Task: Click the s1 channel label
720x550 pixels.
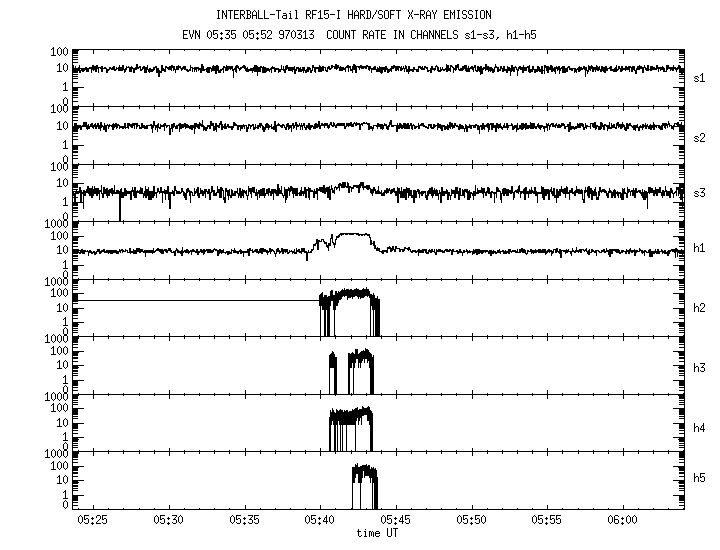Action: coord(700,76)
